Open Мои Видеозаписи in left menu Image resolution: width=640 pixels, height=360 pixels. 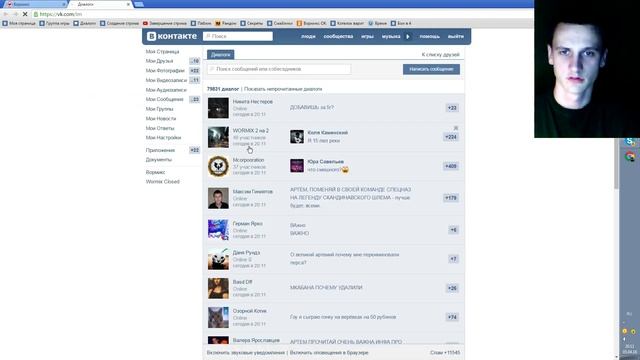166,80
